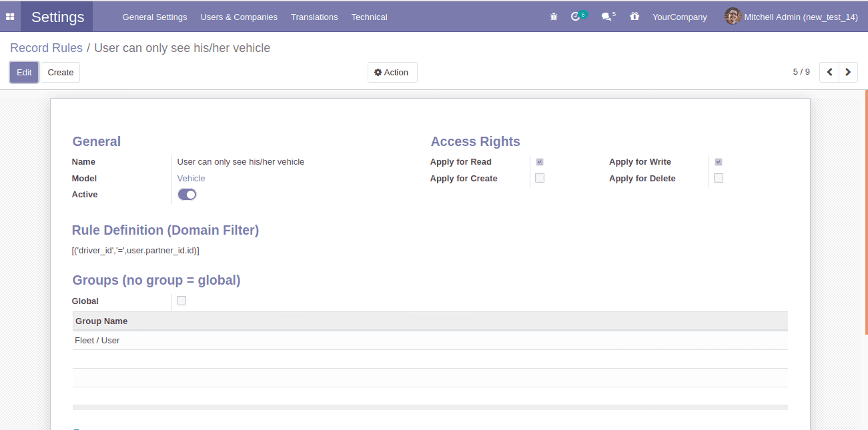Screen dimensions: 868x430
Task: Toggle the Apply for Delete checkbox
Action: click(x=719, y=178)
